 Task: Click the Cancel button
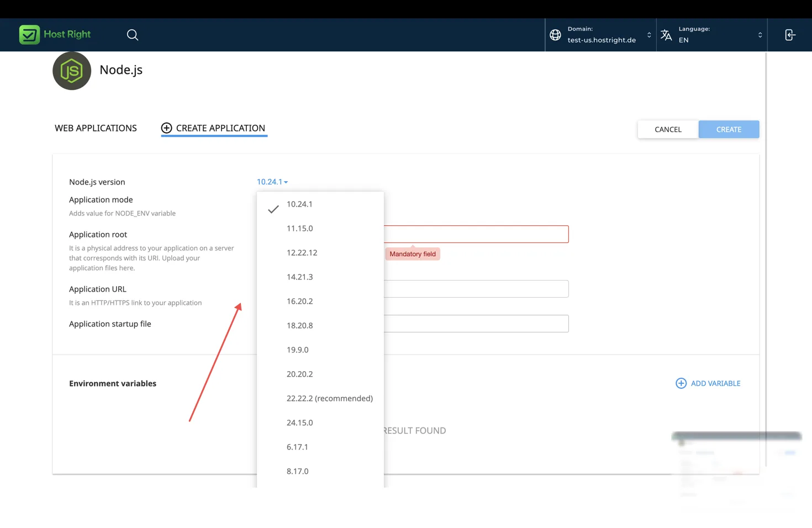668,129
